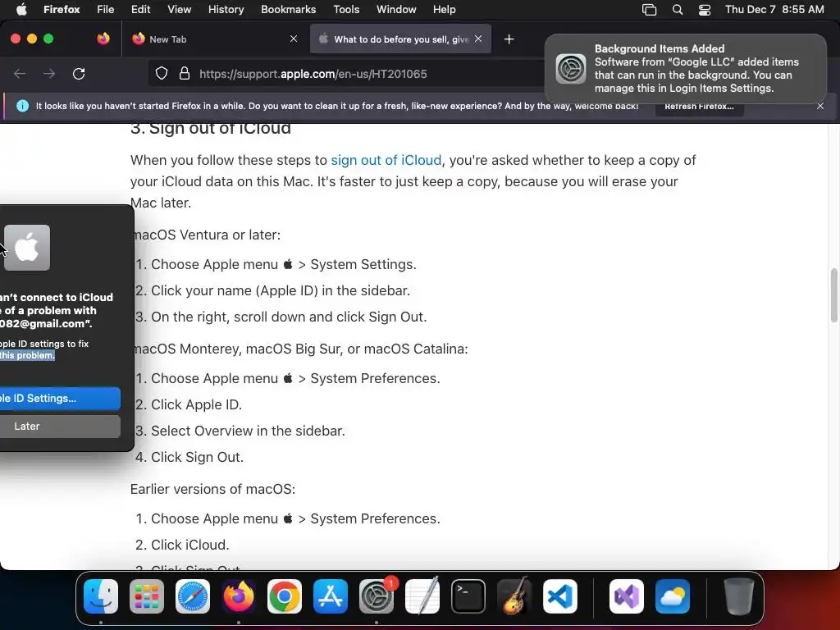
Task: Dismiss the Firefox refresh notification bar
Action: [x=820, y=106]
